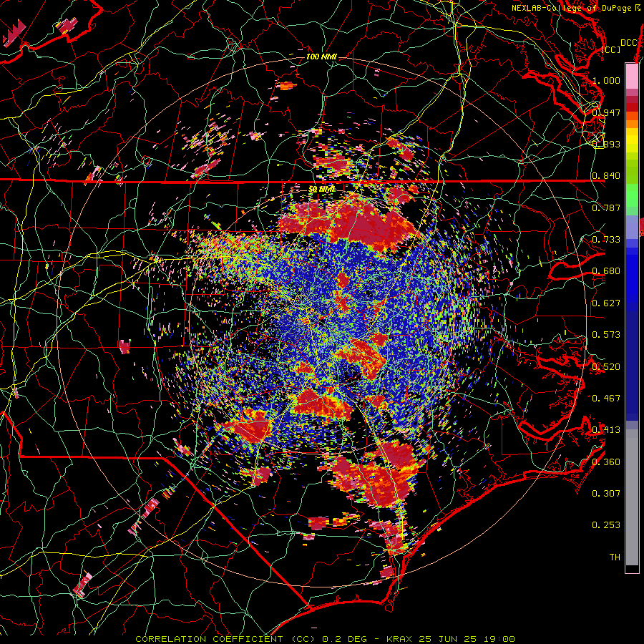The height and width of the screenshot is (644, 644).
Task: Pick the yellow color bar segment
Action: 632,140
